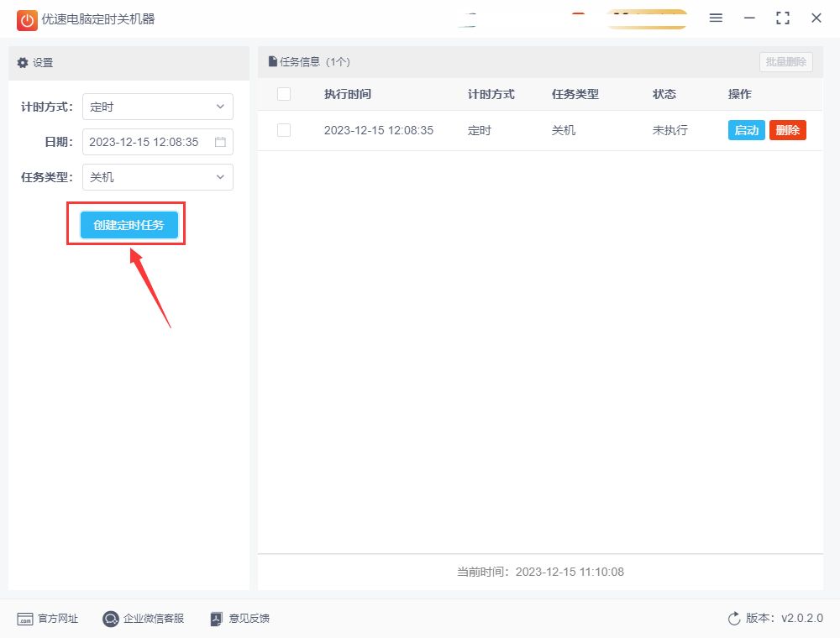
Task: Expand the 计时方式 dropdown
Action: point(158,107)
